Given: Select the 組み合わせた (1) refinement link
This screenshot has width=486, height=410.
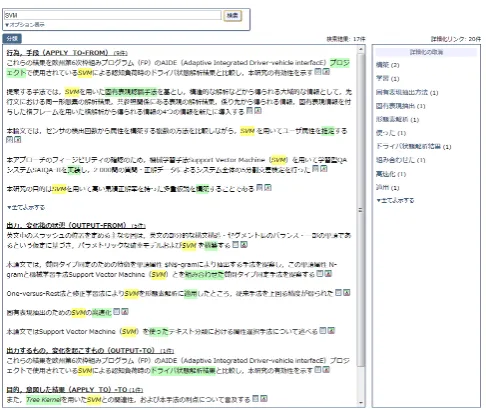Looking at the screenshot, I should (x=400, y=160).
